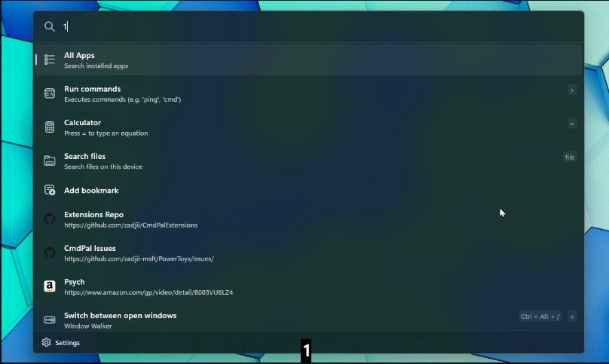Open Settings at the bottom
Screen dimensions: 609x364
pos(60,342)
